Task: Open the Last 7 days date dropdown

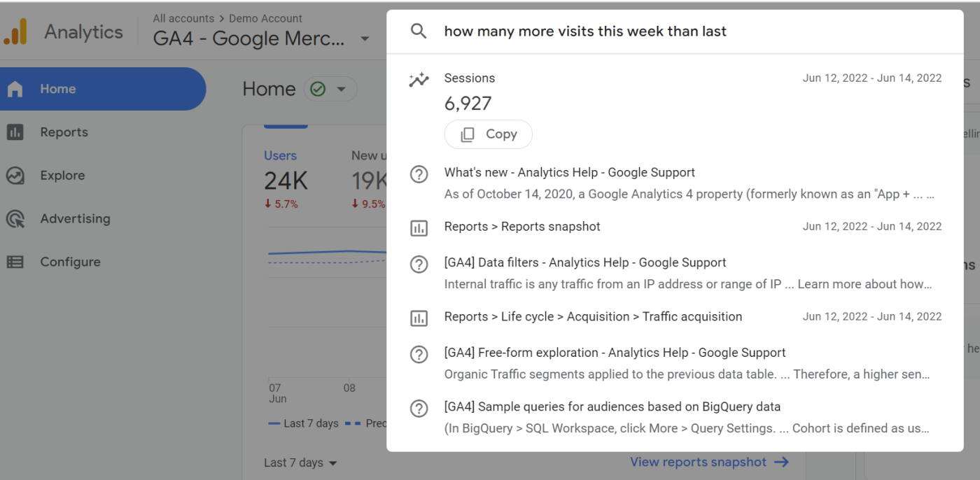Action: tap(300, 463)
